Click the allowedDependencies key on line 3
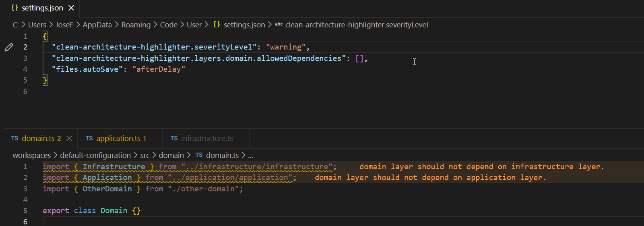Image resolution: width=644 pixels, height=226 pixels. [198, 58]
